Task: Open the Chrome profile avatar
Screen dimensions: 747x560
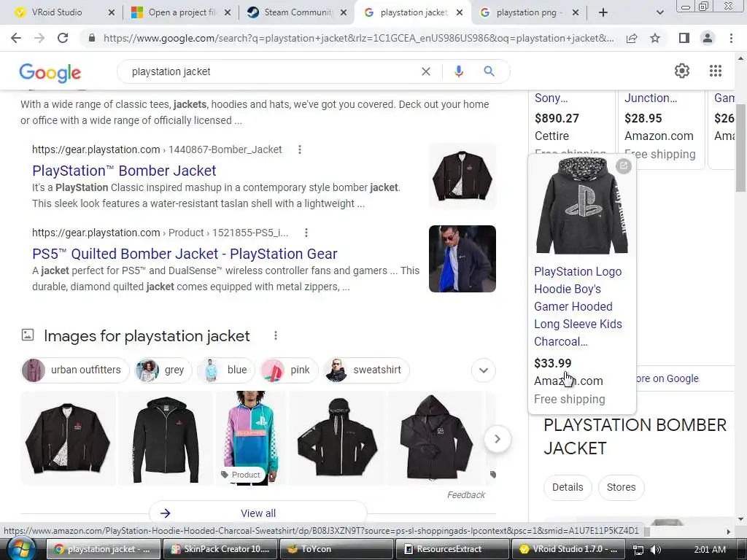Action: 708,38
